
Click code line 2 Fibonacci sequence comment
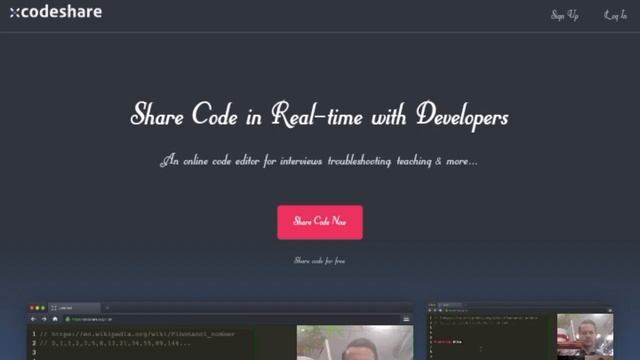(x=115, y=343)
